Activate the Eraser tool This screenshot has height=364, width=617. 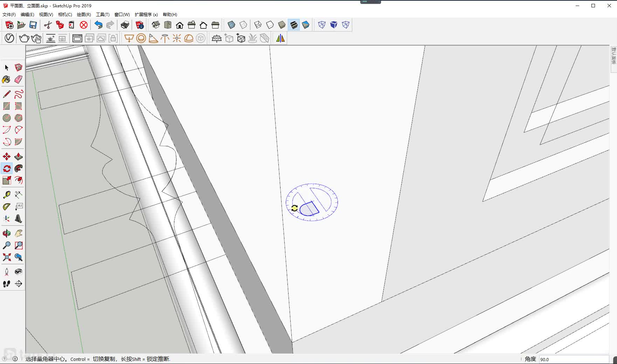(x=19, y=79)
